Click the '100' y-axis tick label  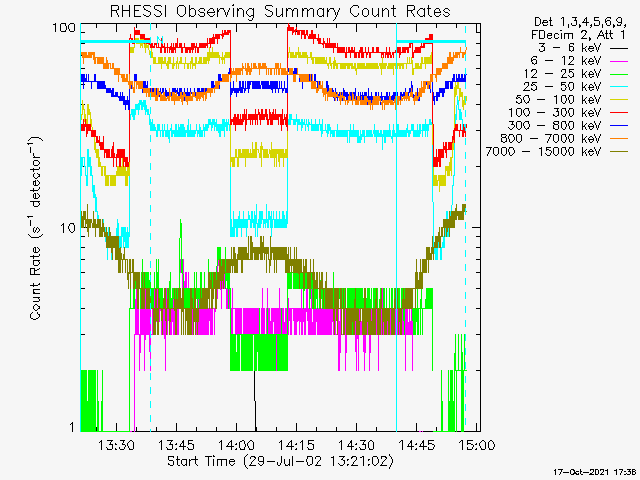click(64, 28)
